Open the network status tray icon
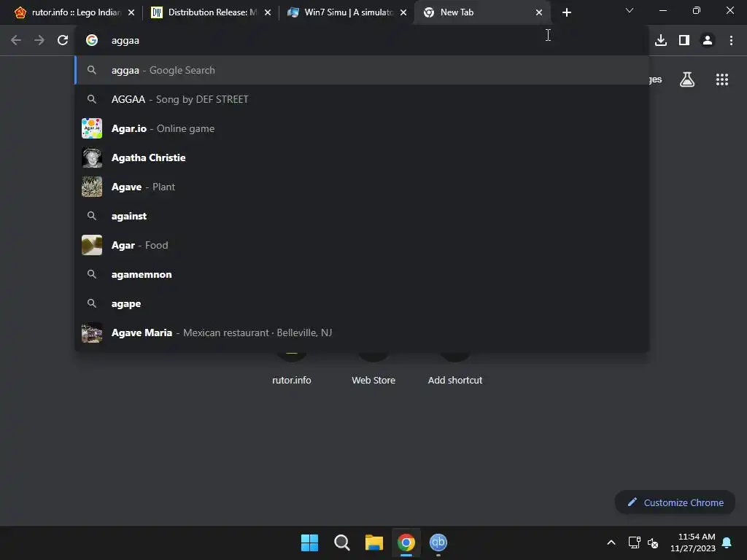This screenshot has height=560, width=747. coord(634,542)
